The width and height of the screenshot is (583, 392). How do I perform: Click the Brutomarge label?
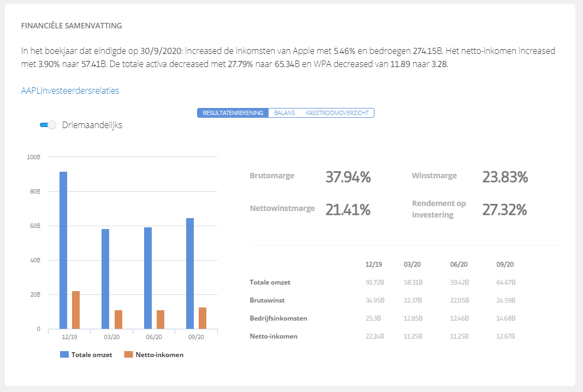pos(272,176)
